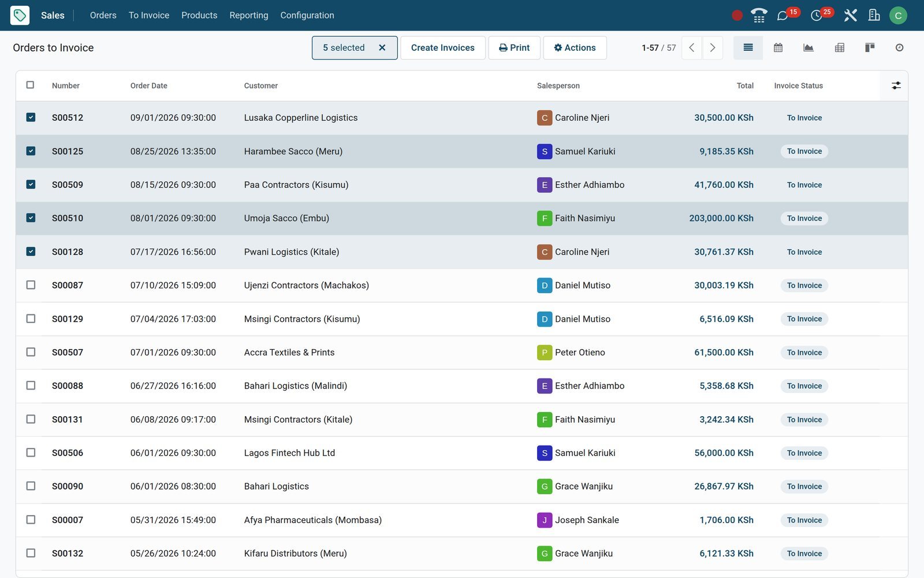This screenshot has height=578, width=924.
Task: Open the company switcher building icon
Action: 874,16
